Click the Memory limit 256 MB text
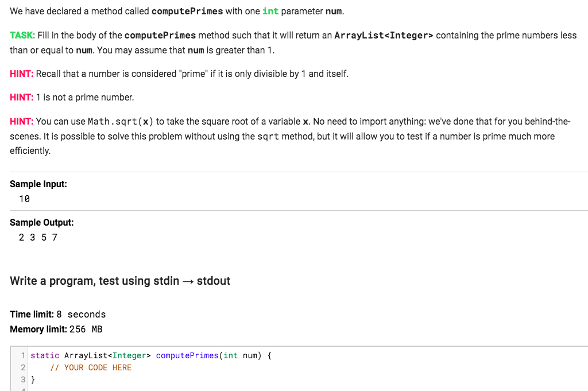588x391 pixels. [56, 329]
